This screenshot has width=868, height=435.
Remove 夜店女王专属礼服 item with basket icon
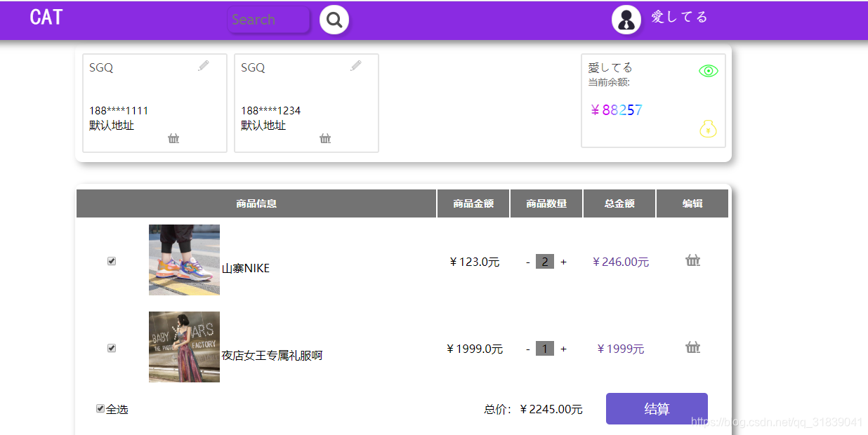(x=693, y=347)
